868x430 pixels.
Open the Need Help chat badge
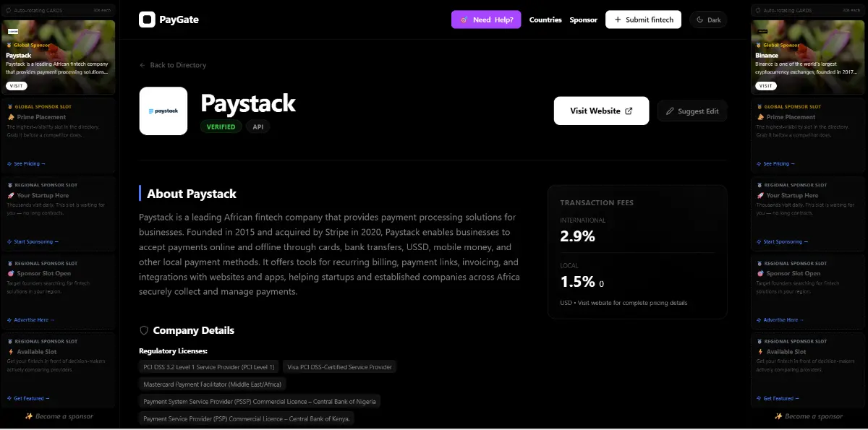pos(485,20)
